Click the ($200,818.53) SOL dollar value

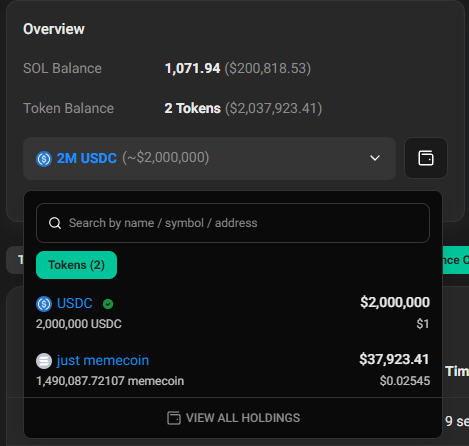(x=268, y=68)
